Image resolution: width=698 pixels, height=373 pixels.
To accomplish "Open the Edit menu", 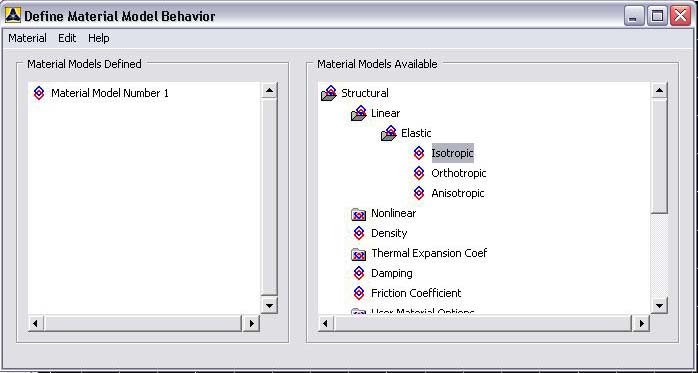I will pyautogui.click(x=67, y=38).
